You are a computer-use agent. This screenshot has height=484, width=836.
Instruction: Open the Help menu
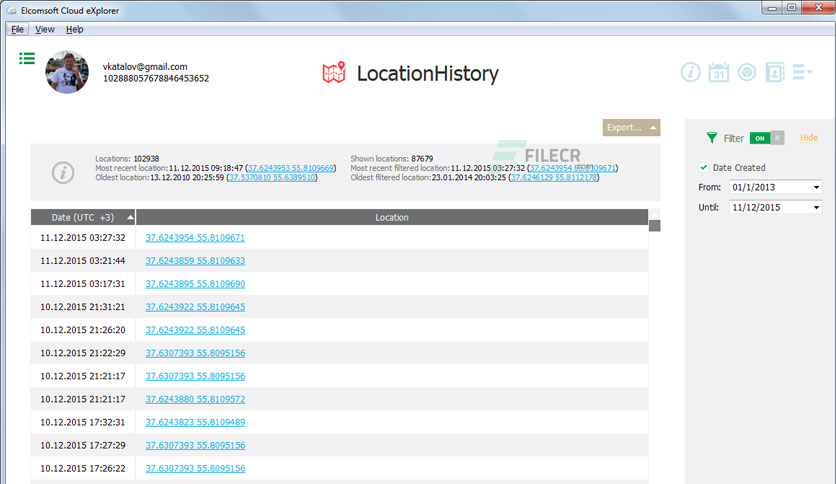click(x=75, y=29)
